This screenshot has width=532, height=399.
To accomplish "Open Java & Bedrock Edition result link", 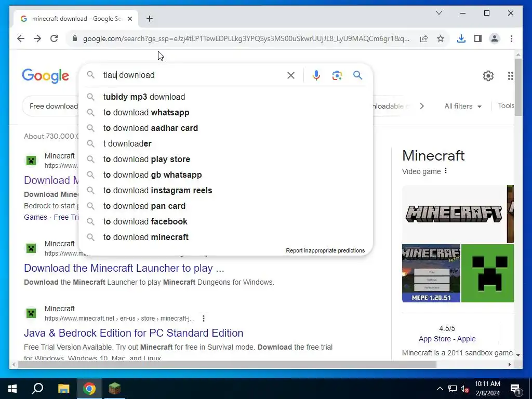I will coord(134,333).
